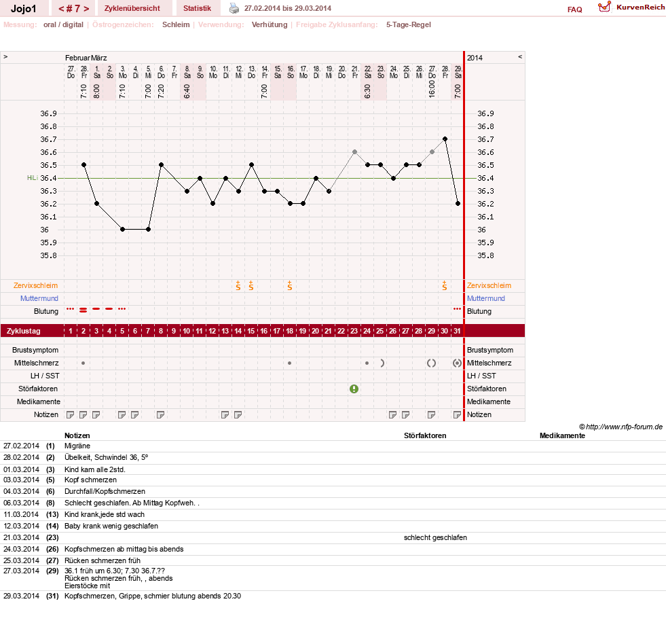Click the note 'Durchfall/Kopfschmerzen'
666x644 pixels.
105,491
